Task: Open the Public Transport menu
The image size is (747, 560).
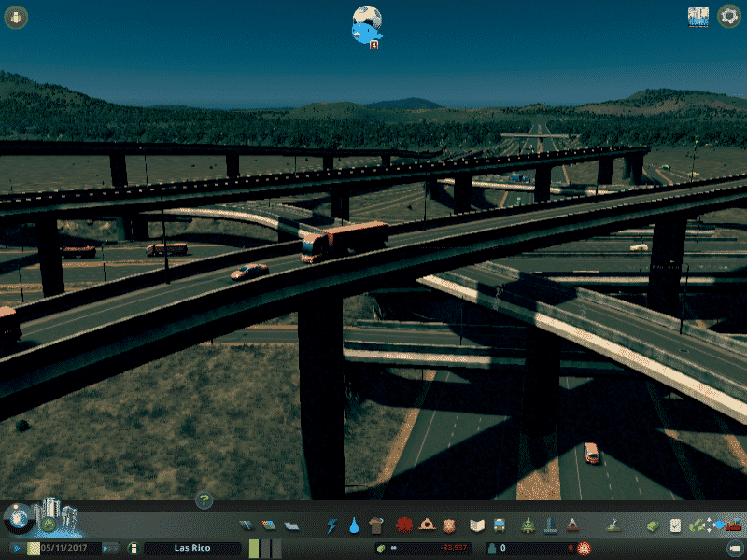Action: [x=500, y=525]
